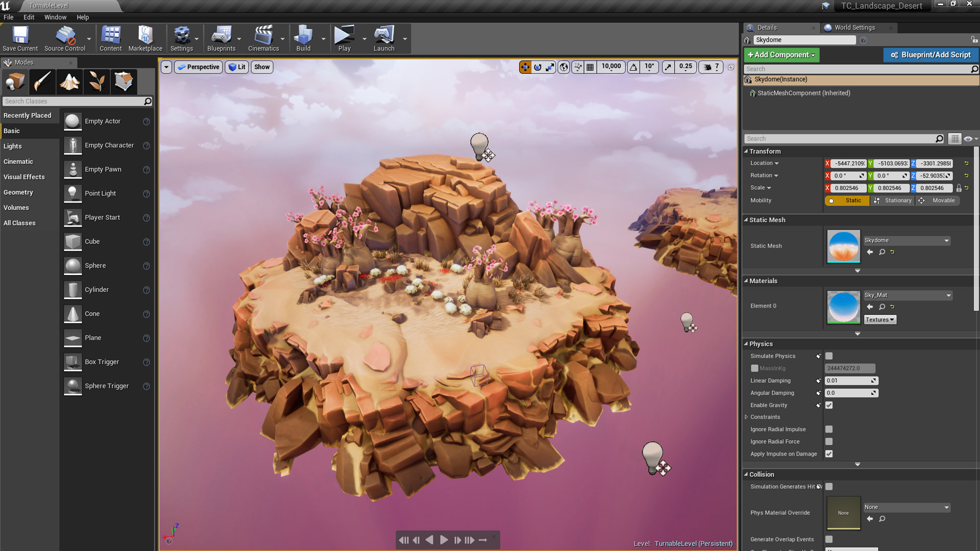Viewport: 980px width, 551px height.
Task: Click the Cinematics clapperboard icon
Action: tap(263, 39)
